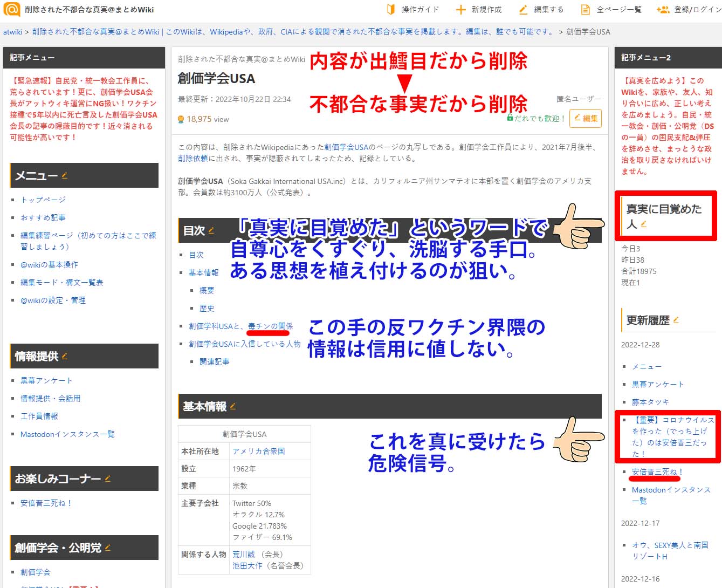Viewport: 722px width, 588px height.
Task: Jump to 創価学科USAと毒チンの関係 section
Action: [241, 326]
